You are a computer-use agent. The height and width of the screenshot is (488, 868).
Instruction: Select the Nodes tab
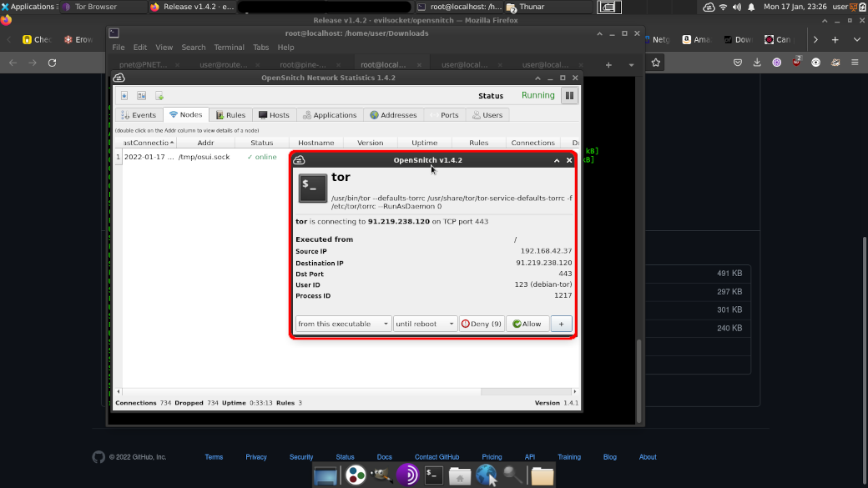point(186,114)
